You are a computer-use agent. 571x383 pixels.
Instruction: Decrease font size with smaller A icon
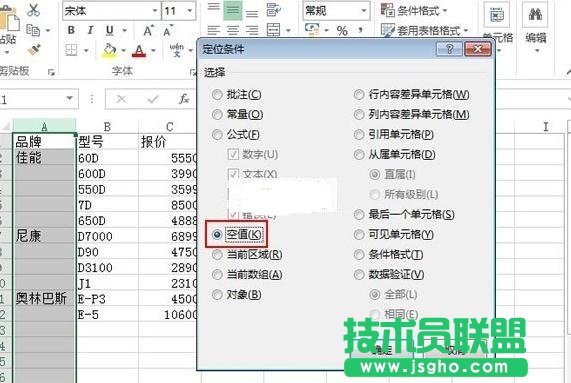(x=168, y=31)
